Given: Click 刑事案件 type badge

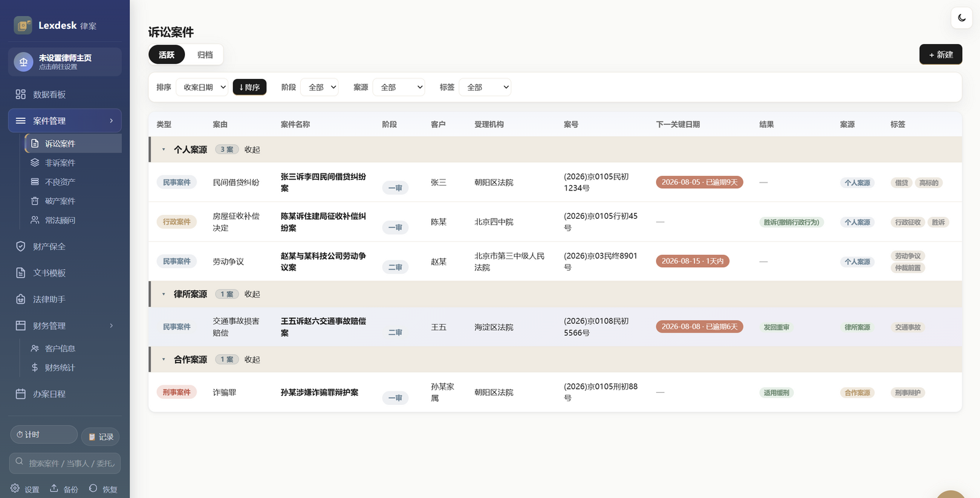Looking at the screenshot, I should (x=176, y=392).
